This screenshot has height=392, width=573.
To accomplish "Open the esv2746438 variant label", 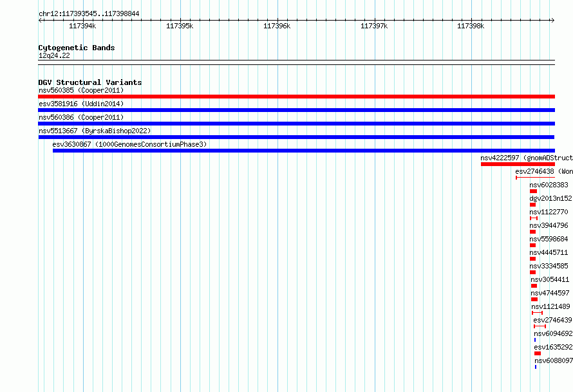I will pos(544,171).
